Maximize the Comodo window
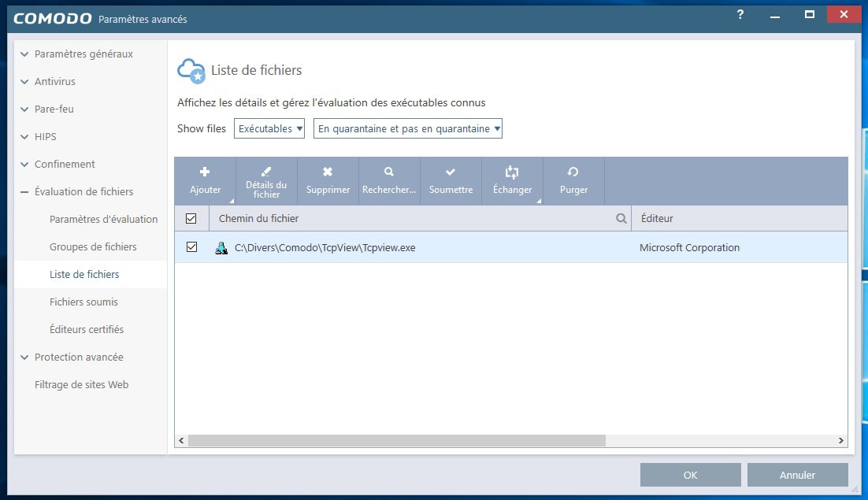This screenshot has width=868, height=500. (810, 14)
